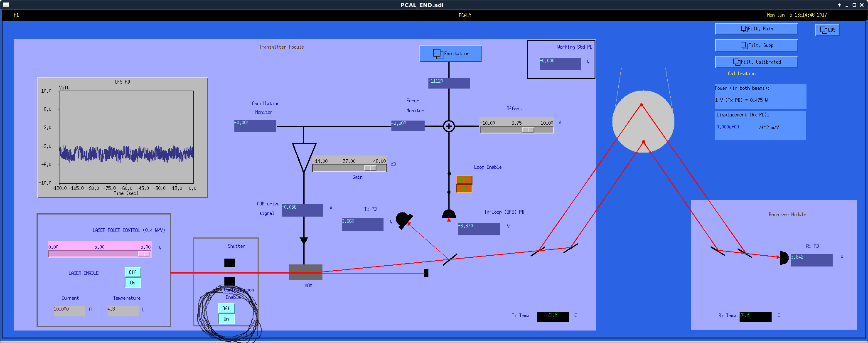This screenshot has width=868, height=343.
Task: Click the Rx PD photodiode symbol
Action: pos(784,258)
